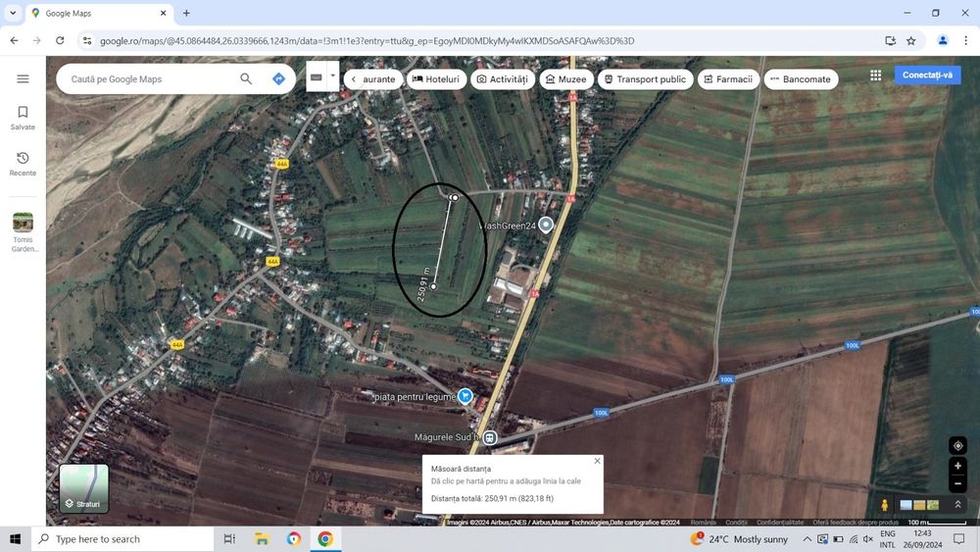Focus the Caută pe Google Maps field
The image size is (980, 552).
point(150,78)
